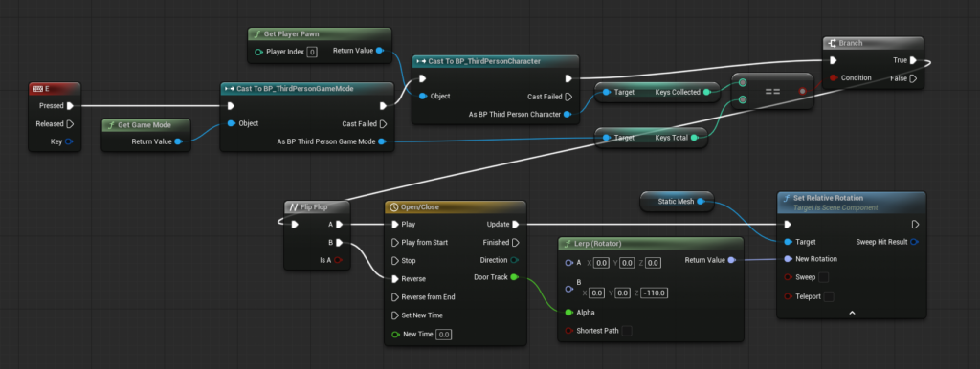Viewport: 980px width, 369px height.
Task: Click the Keys Total output pin
Action: [x=695, y=138]
